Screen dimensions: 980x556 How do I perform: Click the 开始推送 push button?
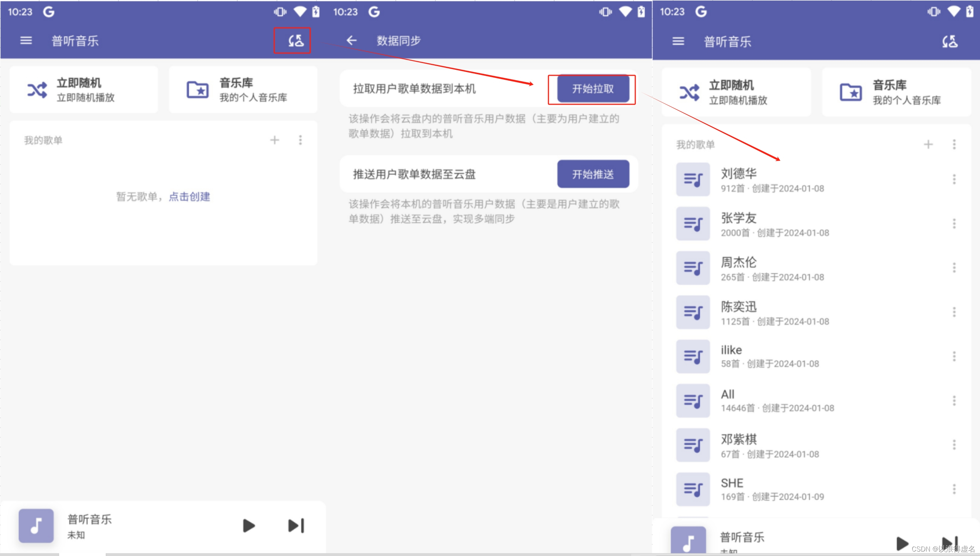coord(593,174)
